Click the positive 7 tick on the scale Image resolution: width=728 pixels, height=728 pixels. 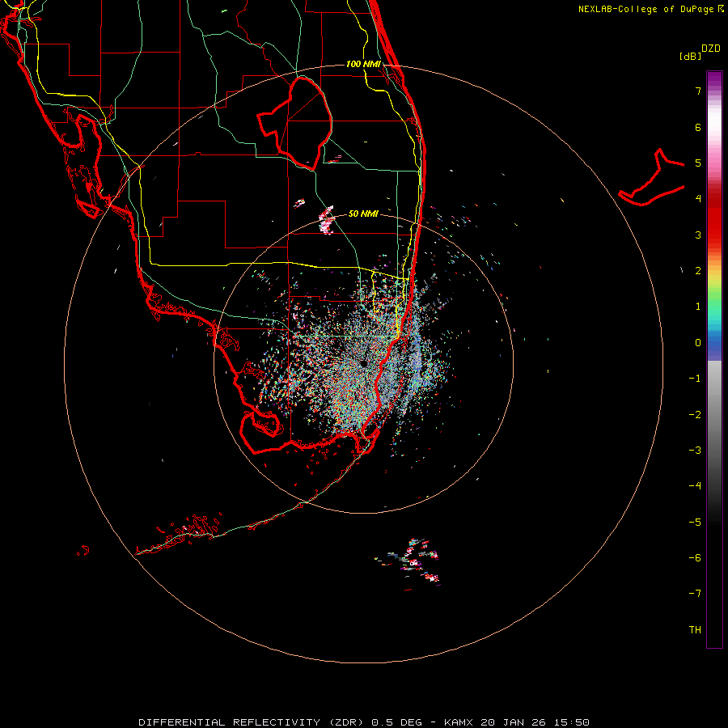698,91
